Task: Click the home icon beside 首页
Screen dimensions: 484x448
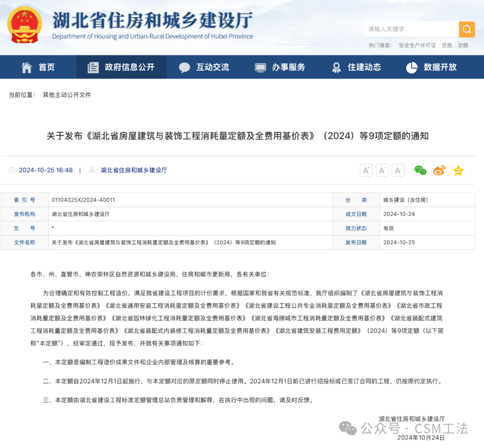Action: coord(26,67)
